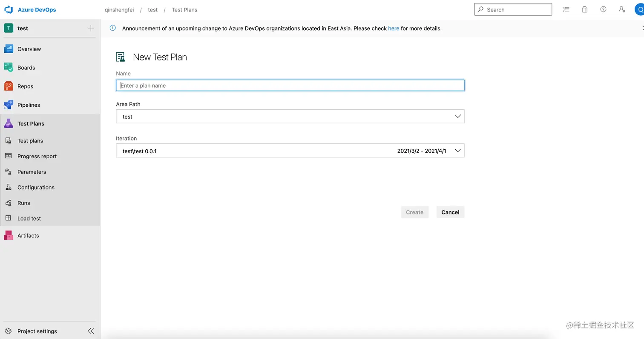The image size is (644, 339).
Task: Click the Area Path dropdown chevron
Action: pos(458,116)
